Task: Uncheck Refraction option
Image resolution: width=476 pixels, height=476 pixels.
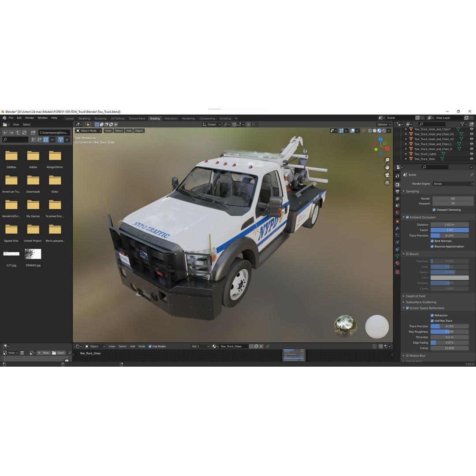Action: [x=432, y=316]
